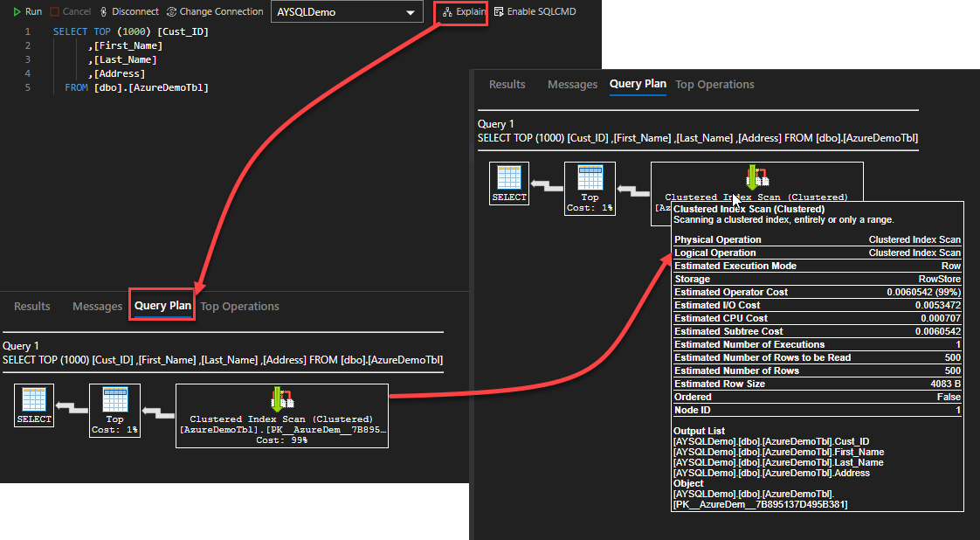Viewport: 980px width, 540px height.
Task: Open Messages tab in lower-left panel
Action: pyautogui.click(x=98, y=306)
